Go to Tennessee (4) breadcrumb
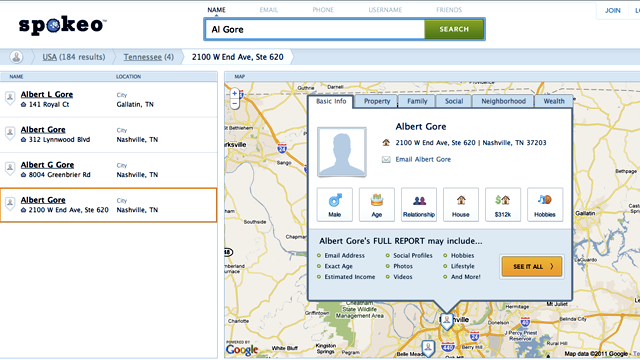 click(x=149, y=57)
